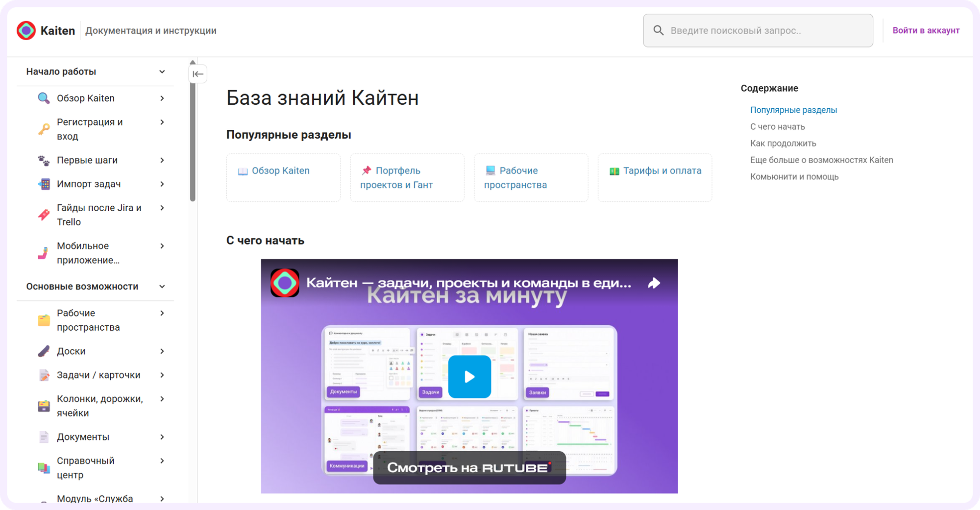
Task: Open Рабочие пространства card link
Action: coord(515,178)
